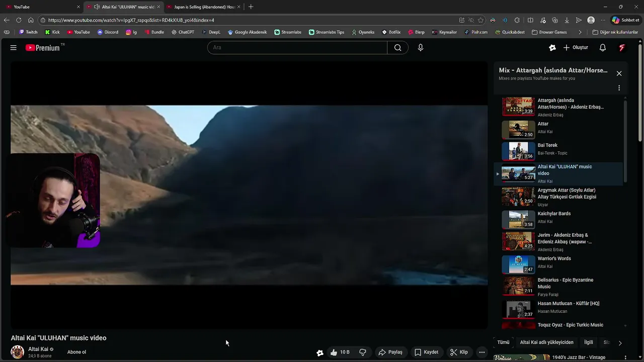Mute tab via speaker icon on Altai Kai tab
This screenshot has height=362, width=644.
tap(97, 7)
